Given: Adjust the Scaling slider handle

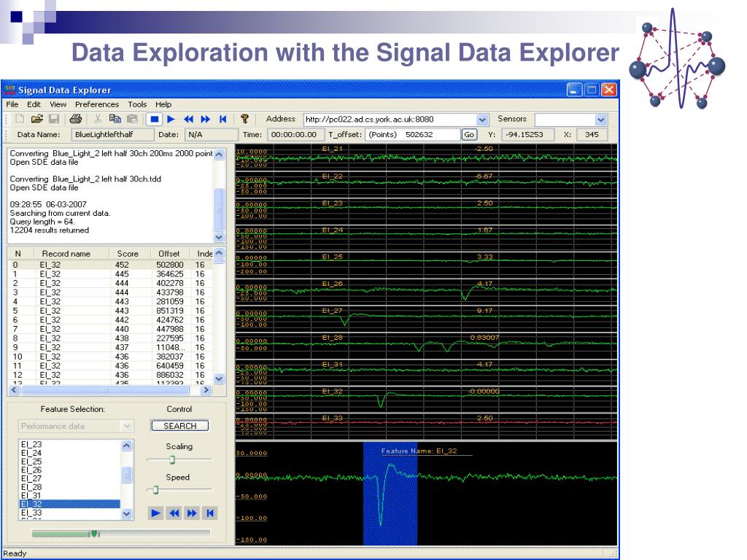Looking at the screenshot, I should coord(172,459).
